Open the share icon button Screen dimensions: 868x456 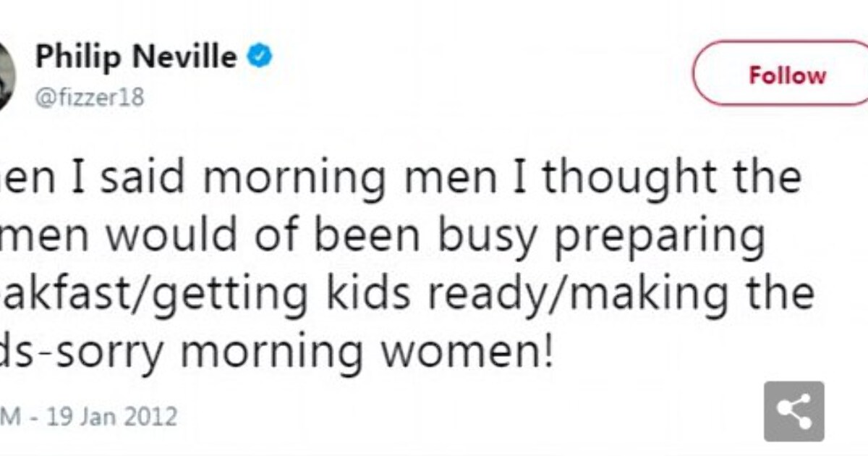coord(793,411)
